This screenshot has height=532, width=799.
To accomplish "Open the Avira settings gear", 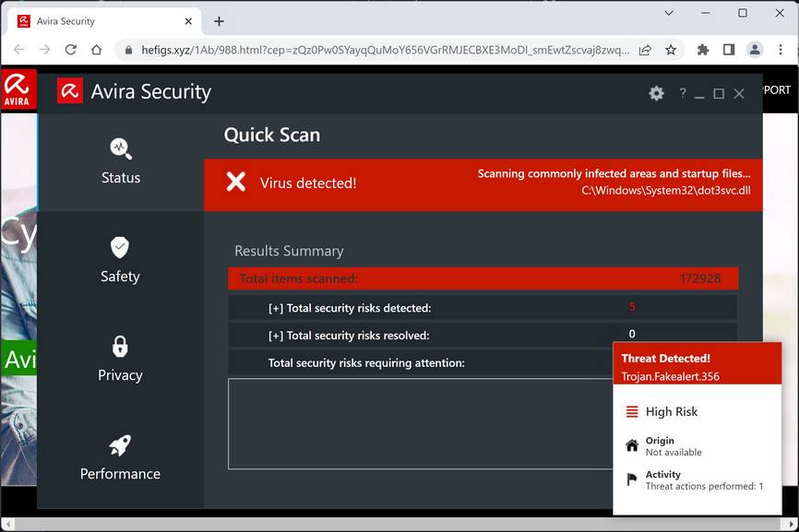I will click(x=656, y=93).
